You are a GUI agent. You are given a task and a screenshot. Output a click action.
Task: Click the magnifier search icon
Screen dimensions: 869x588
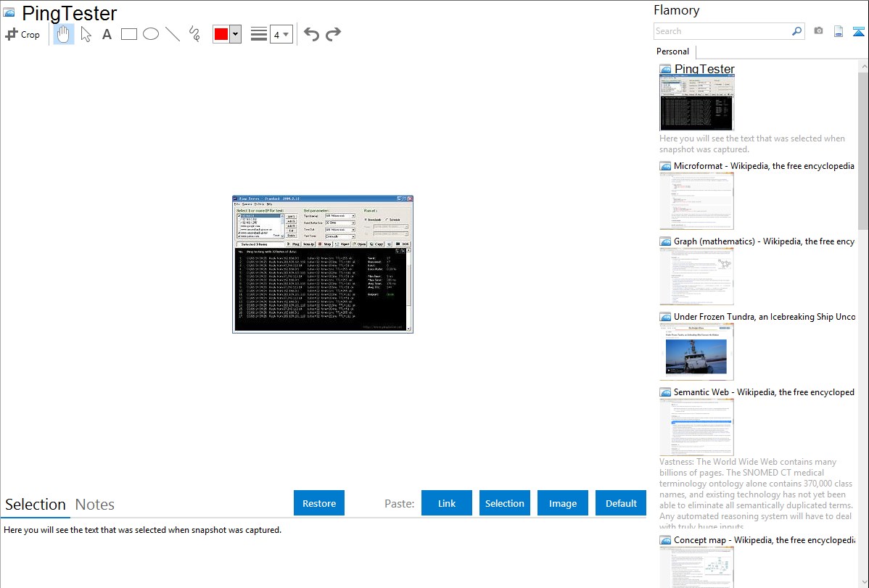797,31
